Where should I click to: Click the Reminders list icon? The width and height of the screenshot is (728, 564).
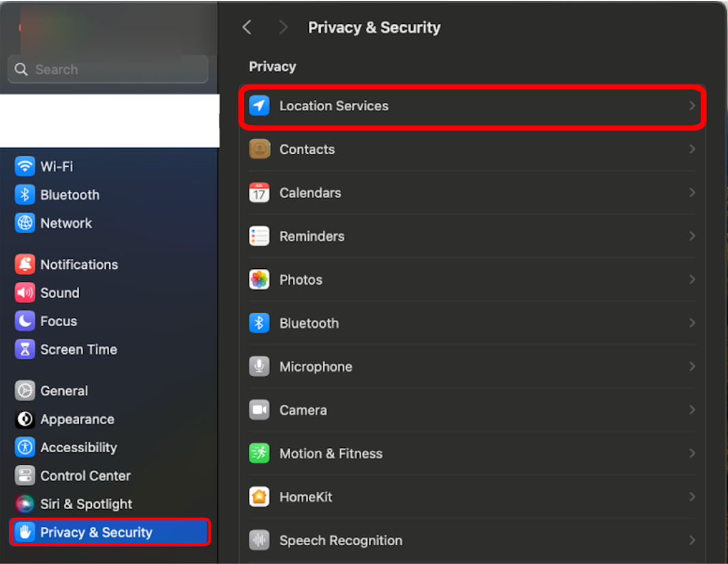(x=259, y=236)
